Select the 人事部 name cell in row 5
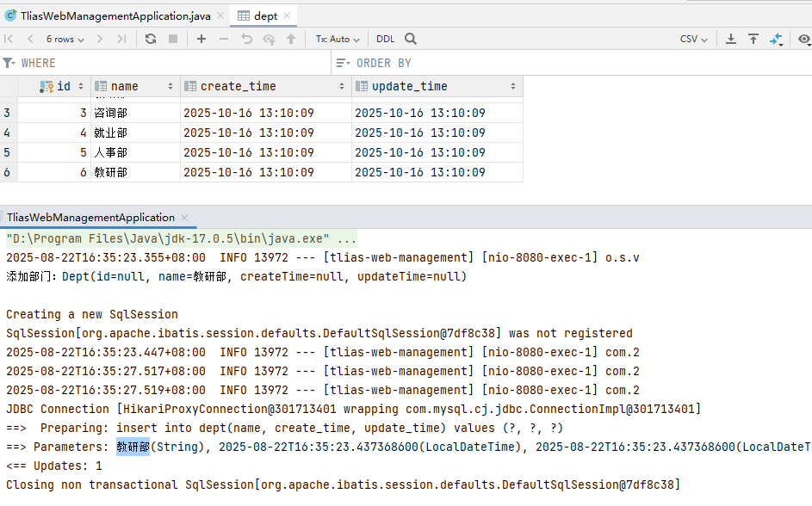 [x=110, y=152]
